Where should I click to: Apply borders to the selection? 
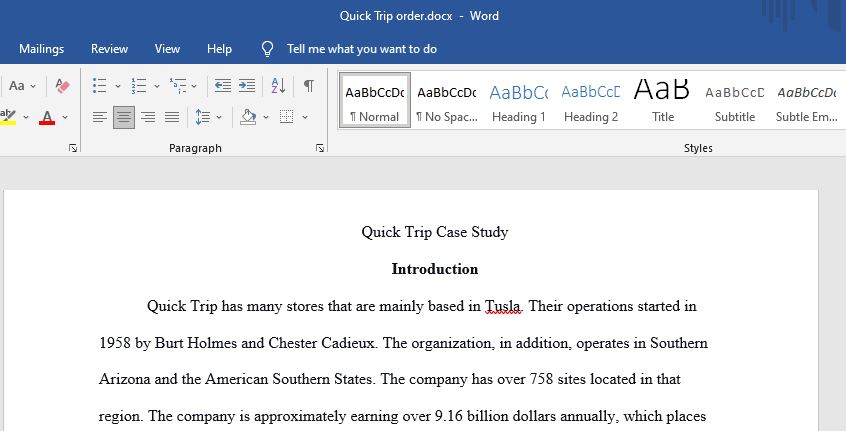tap(286, 117)
